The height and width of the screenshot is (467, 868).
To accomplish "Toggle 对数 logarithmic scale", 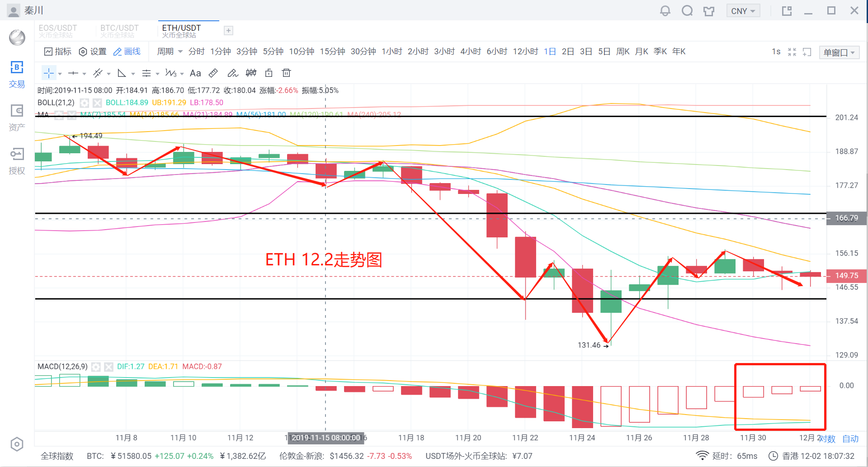I will point(827,439).
